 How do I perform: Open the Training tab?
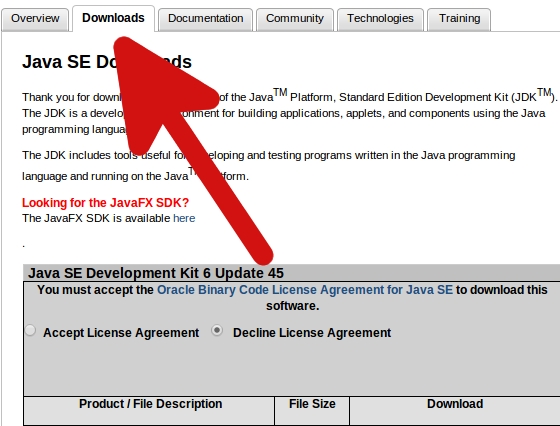[459, 19]
